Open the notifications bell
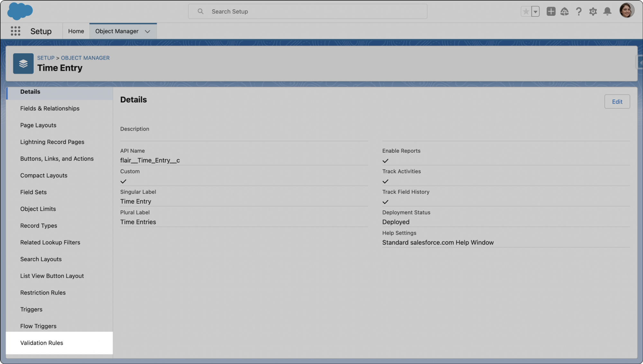The width and height of the screenshot is (643, 364). pyautogui.click(x=607, y=12)
